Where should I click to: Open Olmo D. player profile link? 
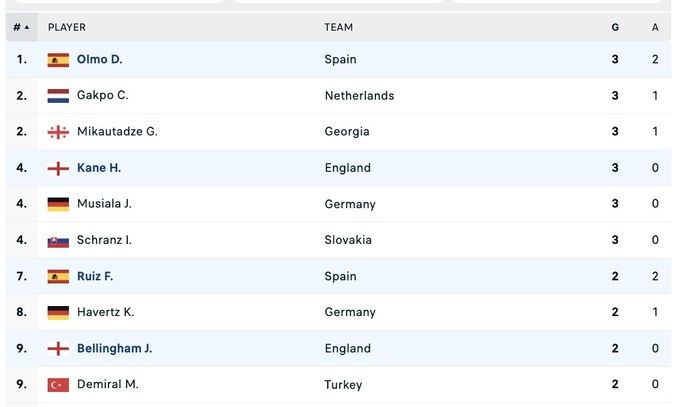(x=99, y=59)
